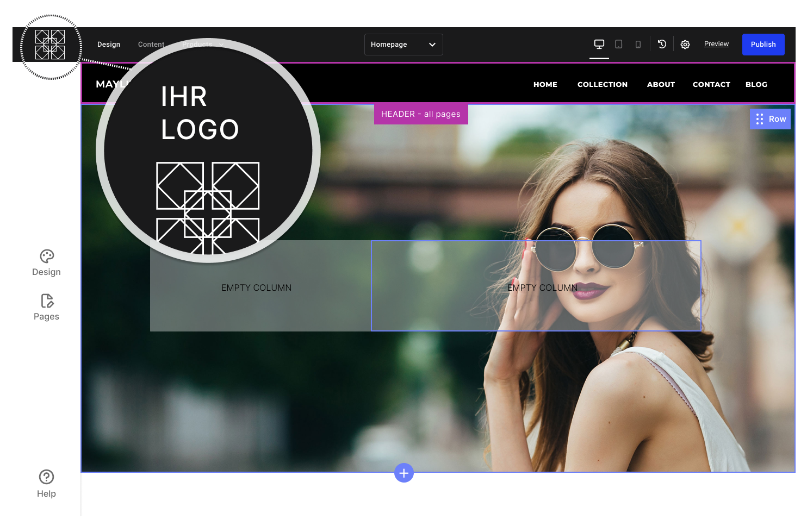This screenshot has width=807, height=532.
Task: Click the Preview link
Action: [716, 44]
